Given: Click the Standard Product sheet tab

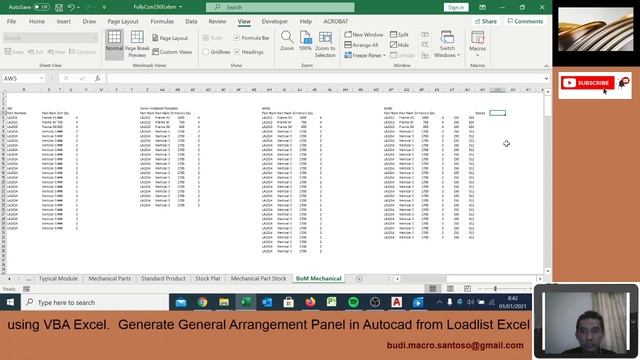Looking at the screenshot, I should pos(163,278).
